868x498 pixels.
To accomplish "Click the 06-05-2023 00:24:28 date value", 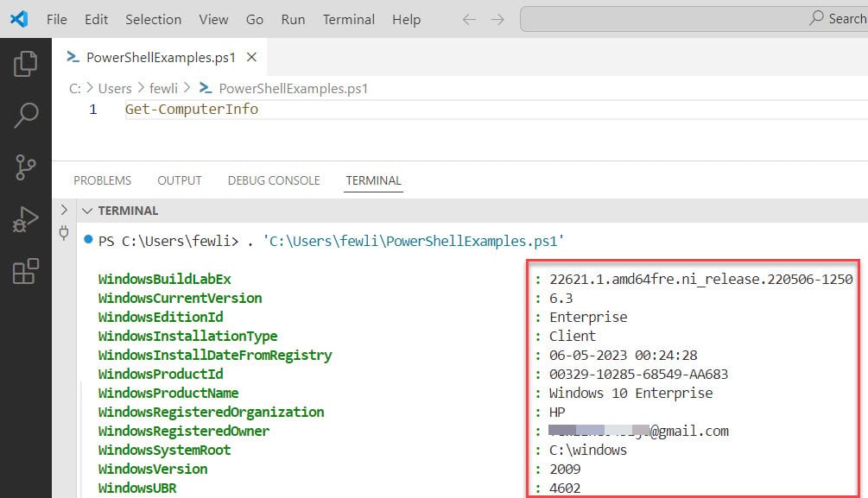I will pos(624,356).
